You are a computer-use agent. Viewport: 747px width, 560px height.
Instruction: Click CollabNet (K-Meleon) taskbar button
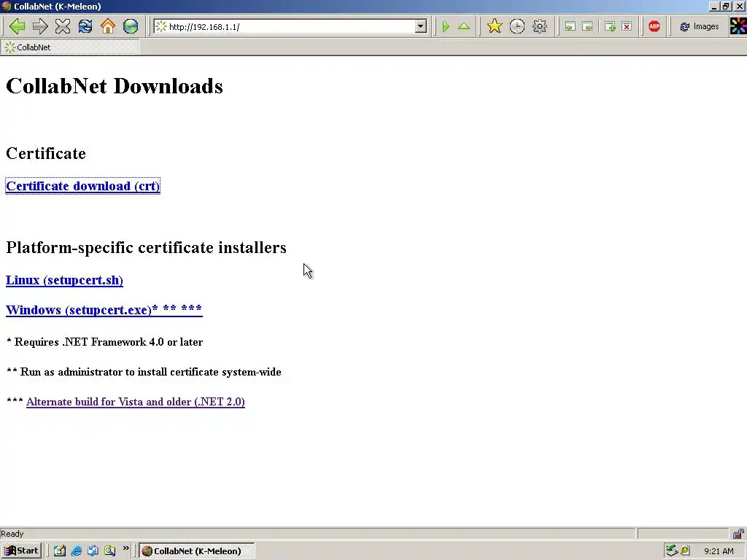197,551
